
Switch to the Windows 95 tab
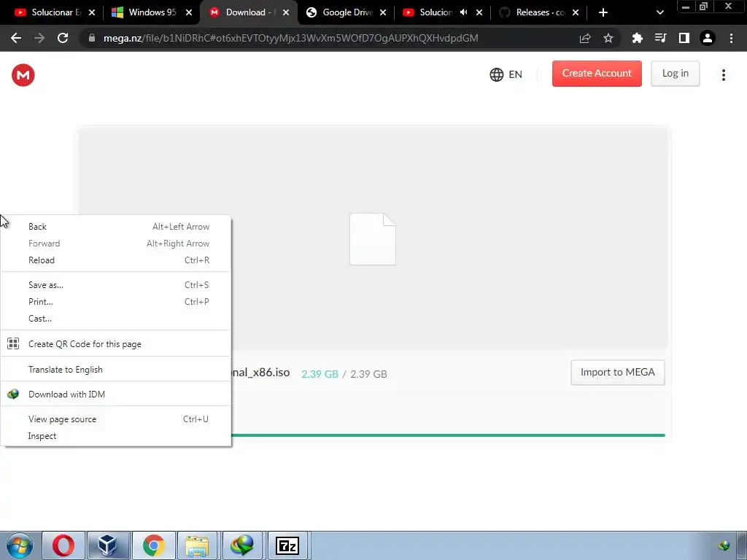coord(152,12)
